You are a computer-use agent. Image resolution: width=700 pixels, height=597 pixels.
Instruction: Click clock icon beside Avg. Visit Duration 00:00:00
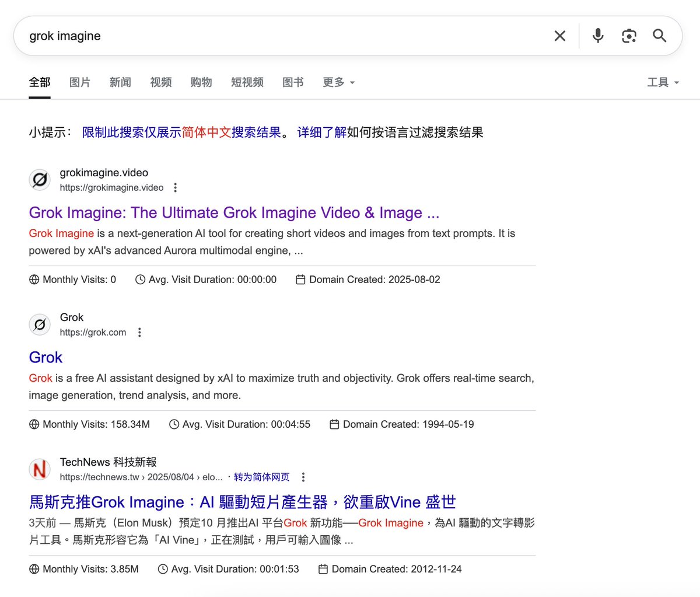pyautogui.click(x=140, y=280)
